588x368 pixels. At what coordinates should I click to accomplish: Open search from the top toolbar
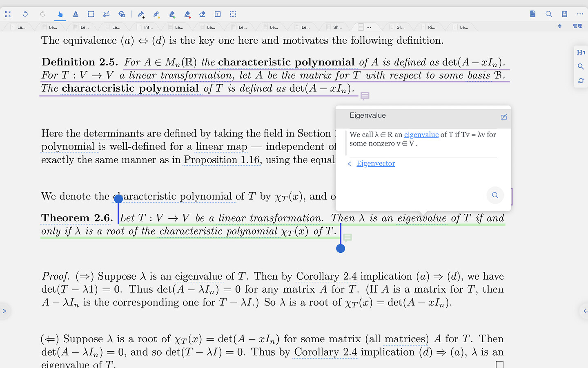coord(548,14)
